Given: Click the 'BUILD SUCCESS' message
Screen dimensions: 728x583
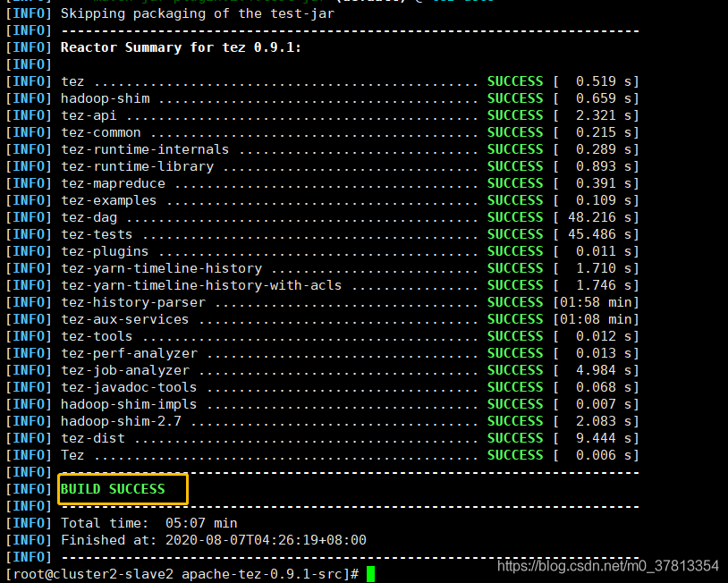Looking at the screenshot, I should (113, 489).
